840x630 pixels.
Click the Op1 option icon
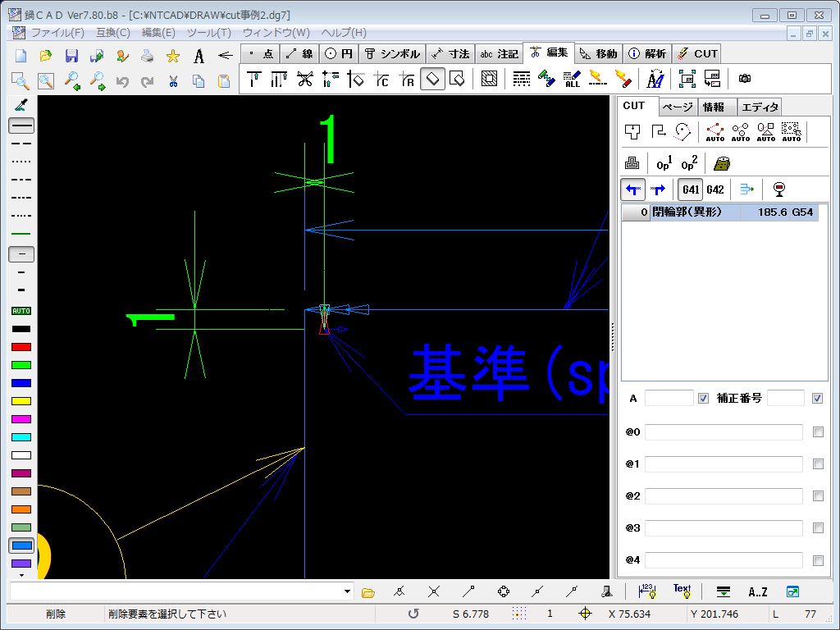coord(664,162)
